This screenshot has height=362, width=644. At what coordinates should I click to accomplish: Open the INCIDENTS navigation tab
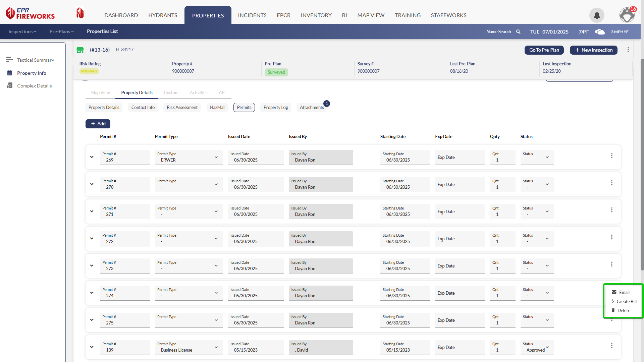252,15
